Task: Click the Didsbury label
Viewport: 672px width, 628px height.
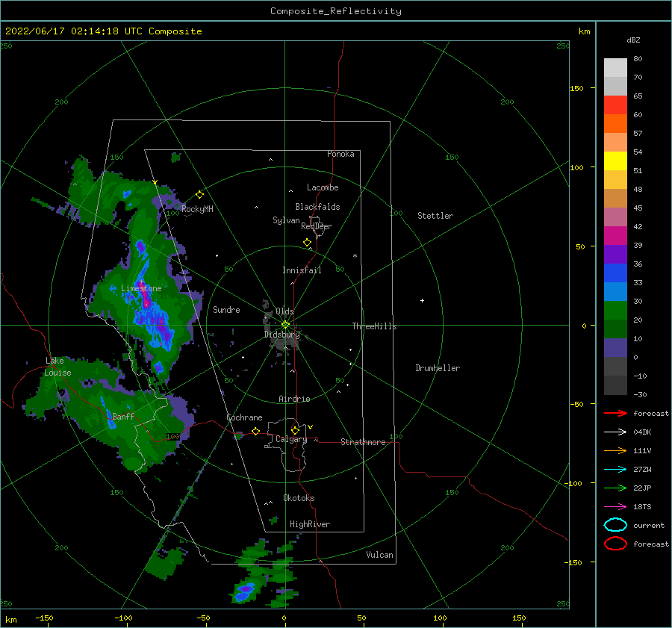Action: coord(281,335)
